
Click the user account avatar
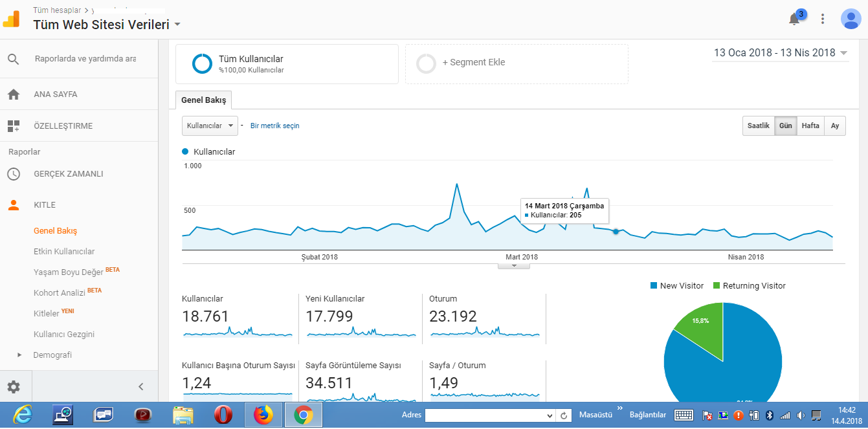851,19
